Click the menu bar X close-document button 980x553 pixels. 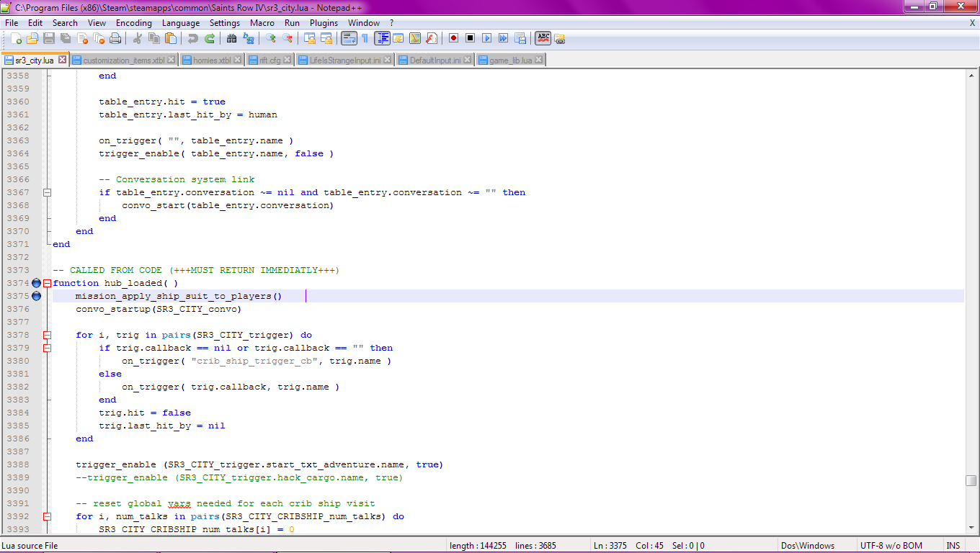point(972,22)
